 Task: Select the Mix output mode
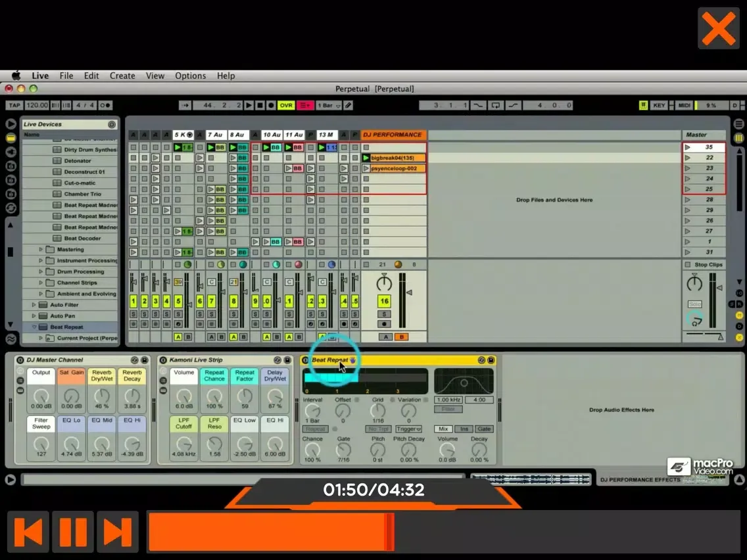(443, 429)
